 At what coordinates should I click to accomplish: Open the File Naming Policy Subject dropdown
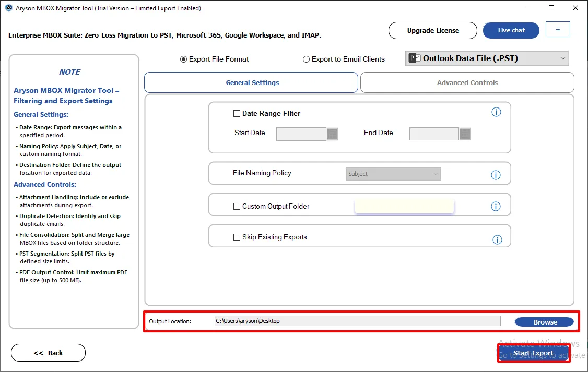393,174
